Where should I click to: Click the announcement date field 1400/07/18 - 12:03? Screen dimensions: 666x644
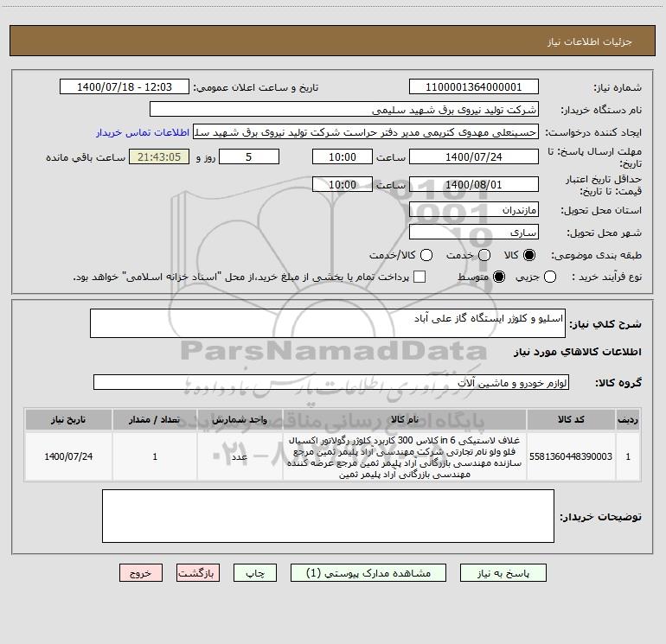tap(125, 87)
